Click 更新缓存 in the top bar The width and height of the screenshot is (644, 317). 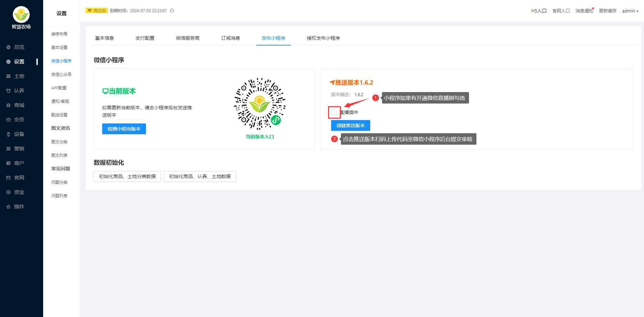click(x=608, y=11)
